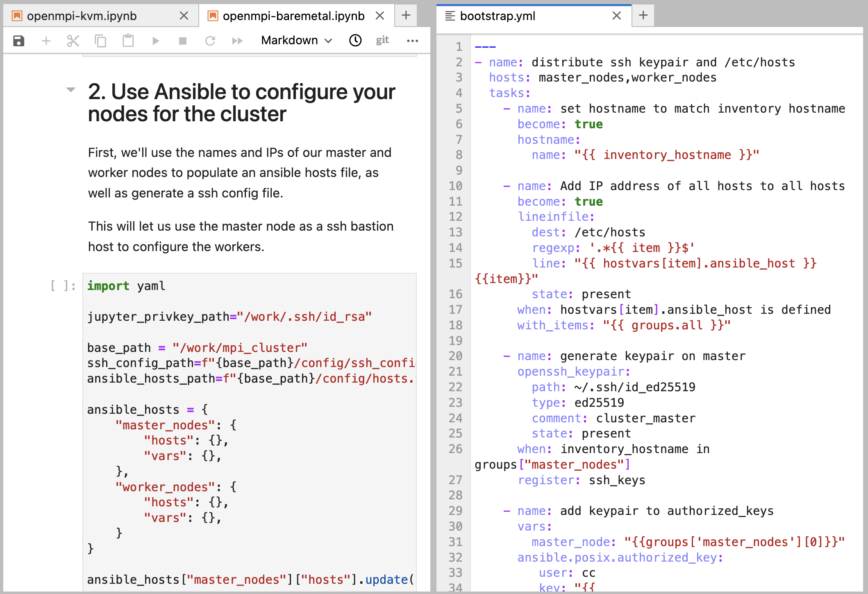Click the 'regexp:' line in bootstrap.yml

613,248
